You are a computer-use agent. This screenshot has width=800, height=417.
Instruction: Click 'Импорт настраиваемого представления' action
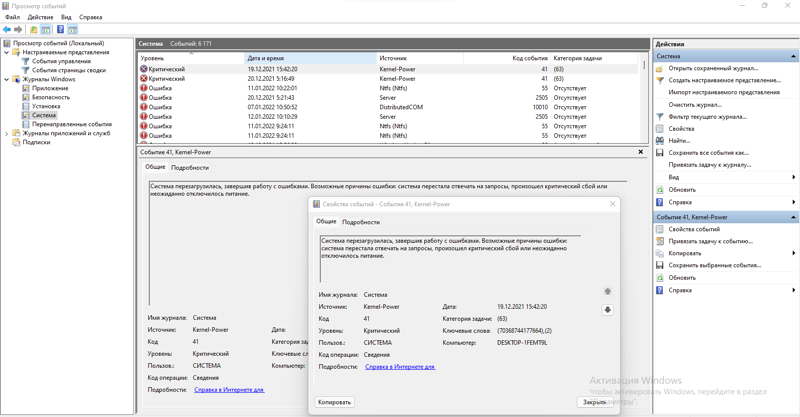pos(724,92)
